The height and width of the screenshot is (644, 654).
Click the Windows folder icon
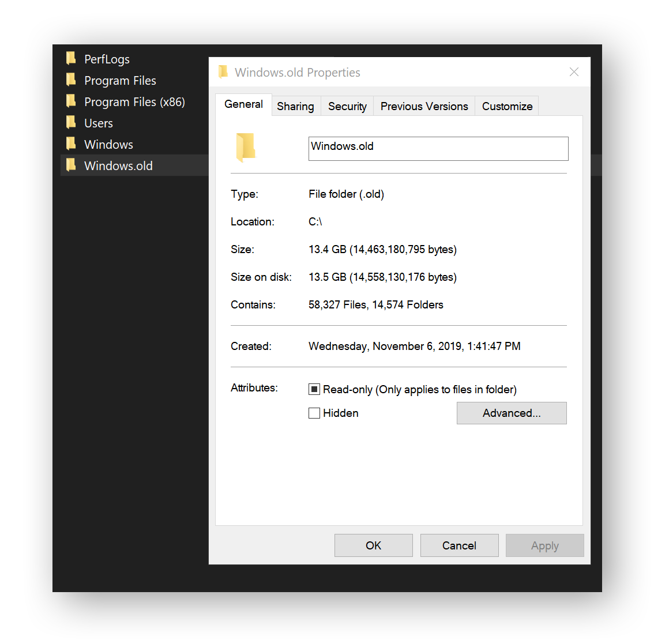70,144
